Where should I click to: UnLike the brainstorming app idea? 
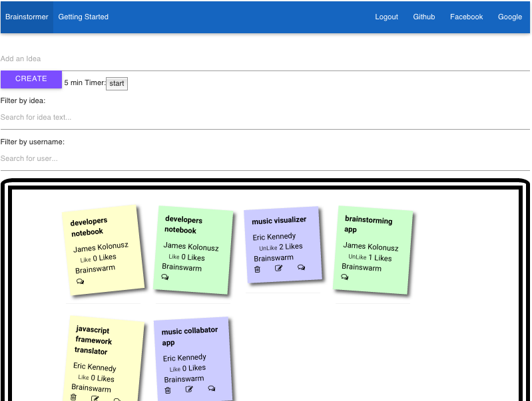click(x=358, y=257)
